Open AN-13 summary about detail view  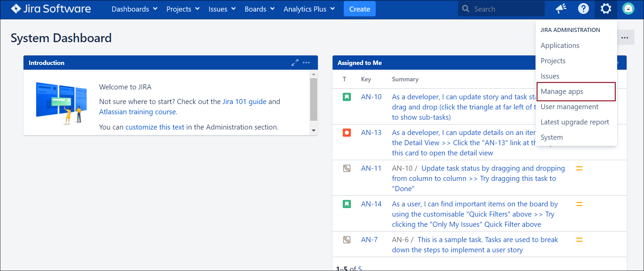(464, 143)
